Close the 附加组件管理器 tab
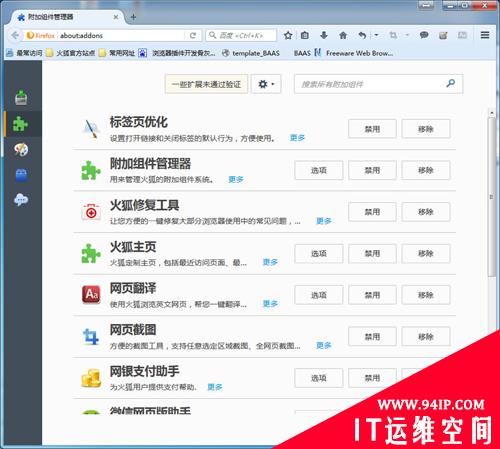Image resolution: width=500 pixels, height=449 pixels. 116,17
